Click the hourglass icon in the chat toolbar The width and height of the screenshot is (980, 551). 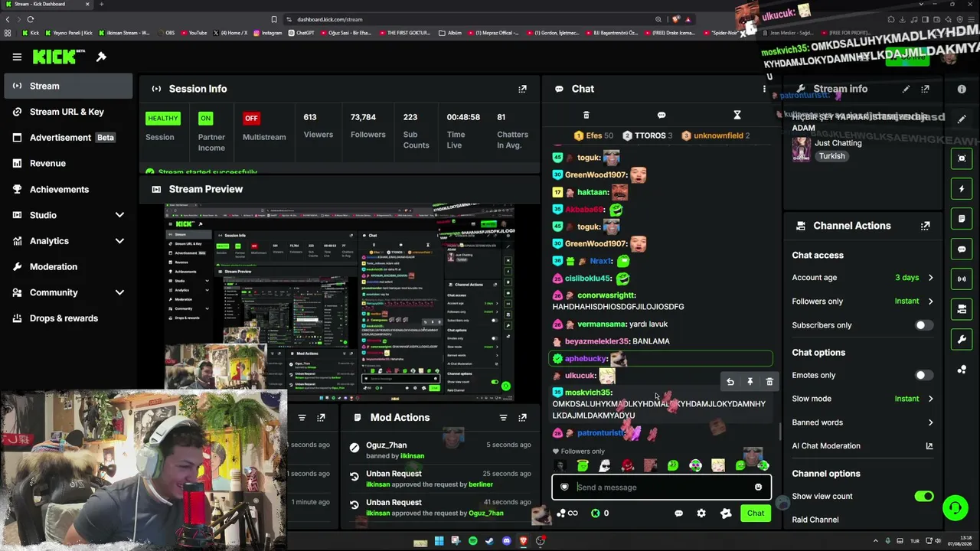(x=737, y=115)
